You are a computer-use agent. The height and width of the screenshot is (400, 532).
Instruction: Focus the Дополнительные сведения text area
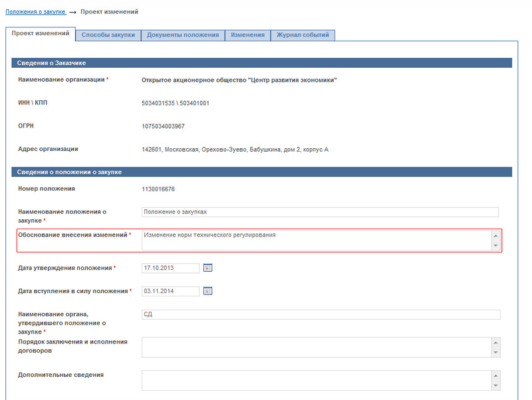(x=316, y=380)
